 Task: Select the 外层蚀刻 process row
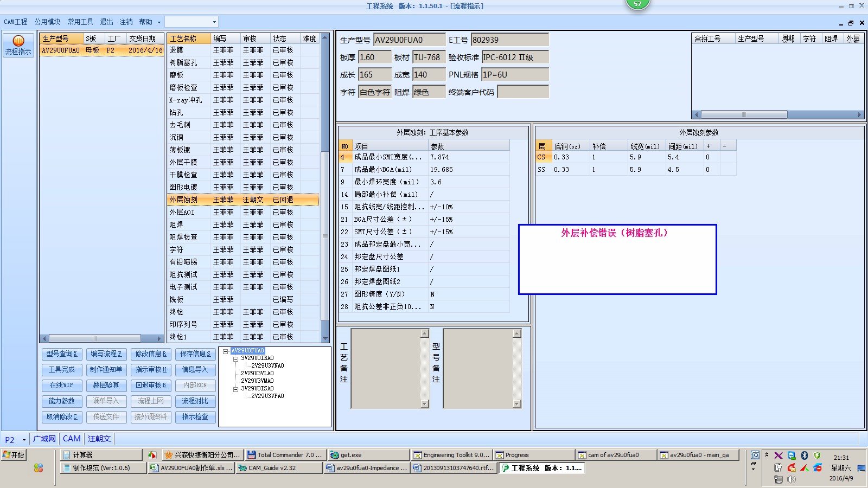[x=243, y=200]
